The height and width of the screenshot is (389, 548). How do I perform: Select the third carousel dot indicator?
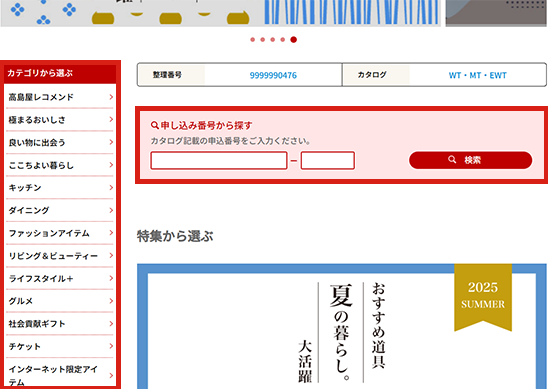pos(273,39)
